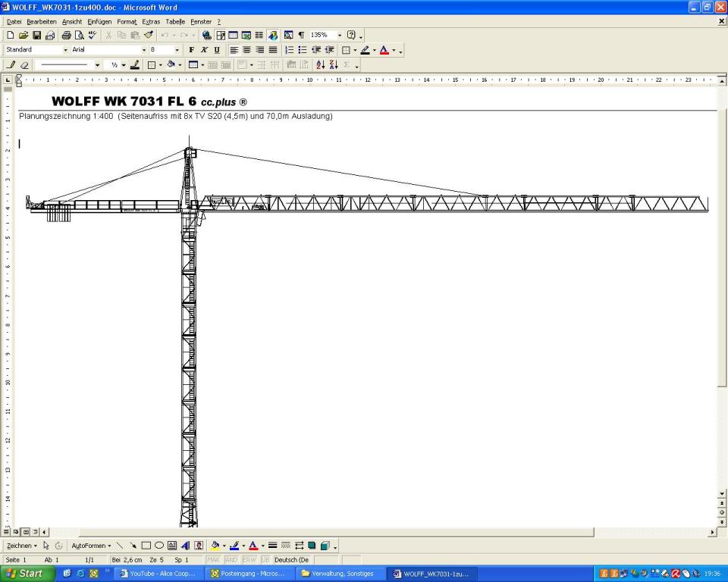Open the Zeichnen drawing menu
Image resolution: width=728 pixels, height=582 pixels.
[x=21, y=546]
